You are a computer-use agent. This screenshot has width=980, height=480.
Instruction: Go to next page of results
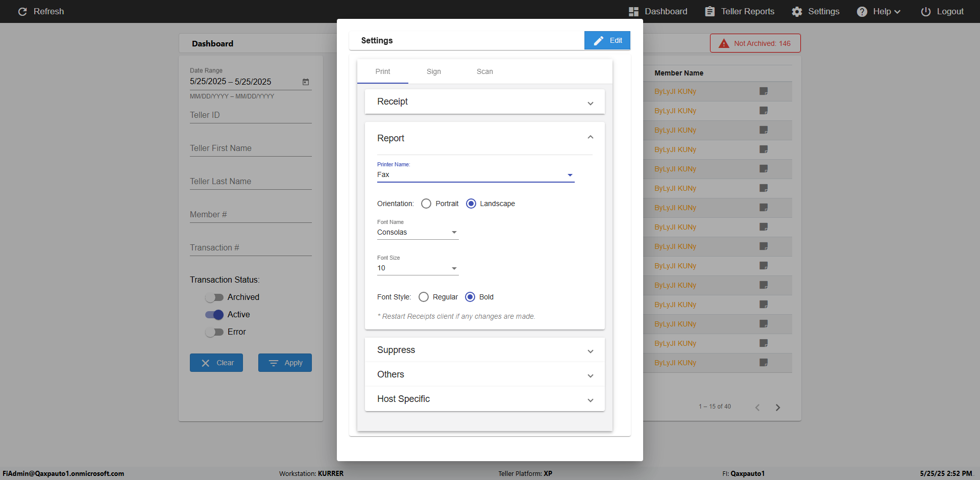778,407
